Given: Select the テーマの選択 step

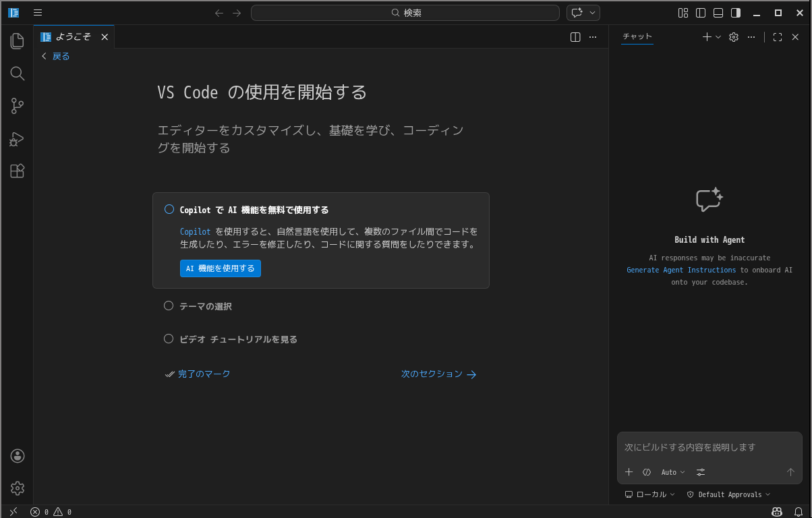Looking at the screenshot, I should click(205, 306).
